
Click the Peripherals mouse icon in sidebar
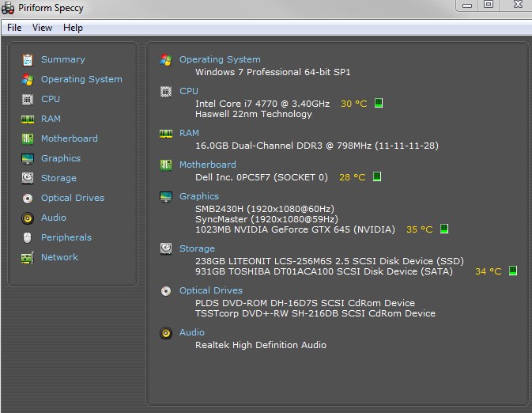tap(28, 237)
